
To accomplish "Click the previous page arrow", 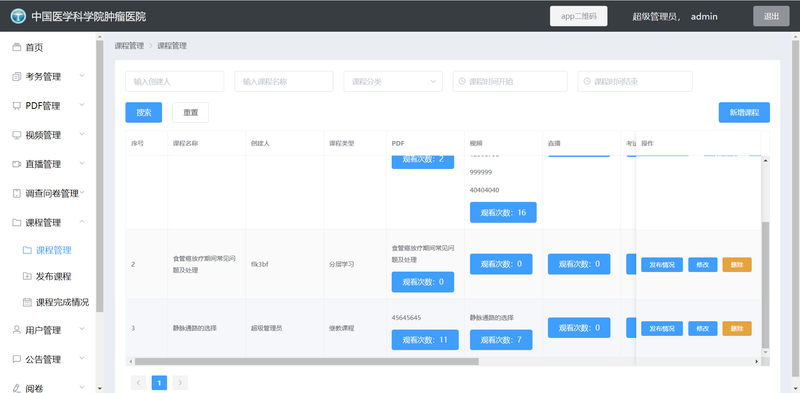I will [x=138, y=383].
